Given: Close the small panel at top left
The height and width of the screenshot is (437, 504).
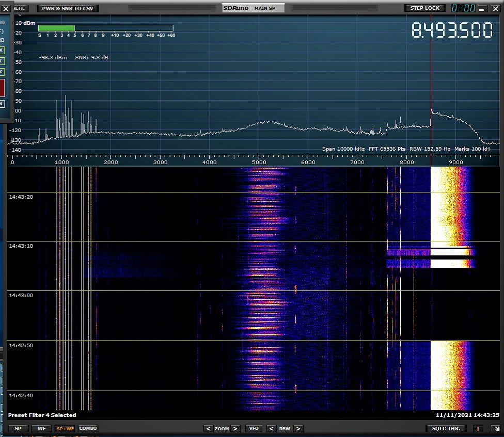Looking at the screenshot, I should [x=6, y=8].
